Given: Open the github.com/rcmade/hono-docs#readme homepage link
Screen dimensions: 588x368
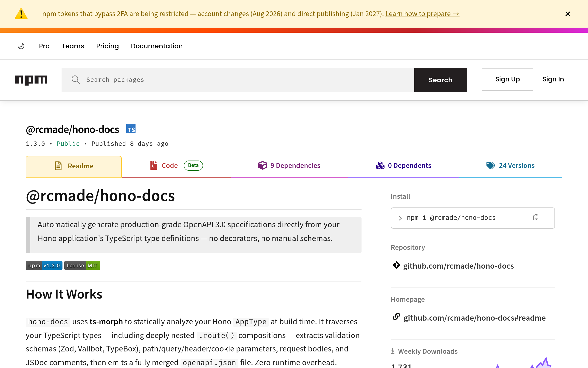Looking at the screenshot, I should click(x=475, y=318).
